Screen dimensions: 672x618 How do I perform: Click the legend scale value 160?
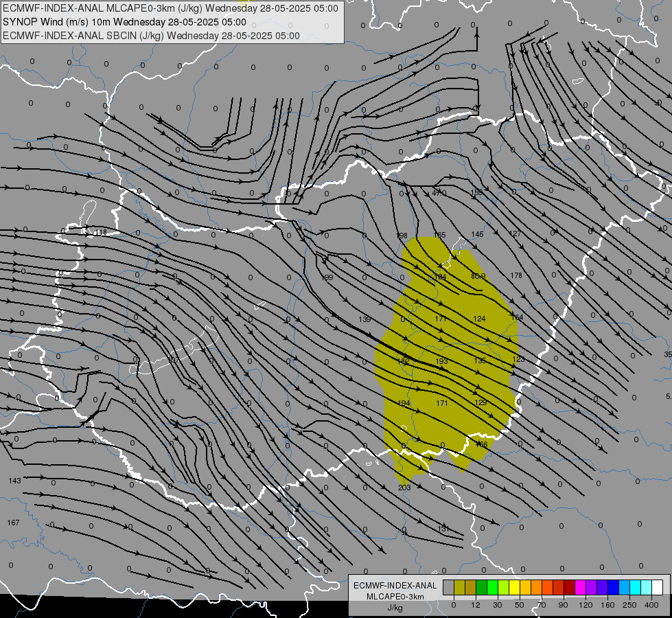click(x=607, y=605)
